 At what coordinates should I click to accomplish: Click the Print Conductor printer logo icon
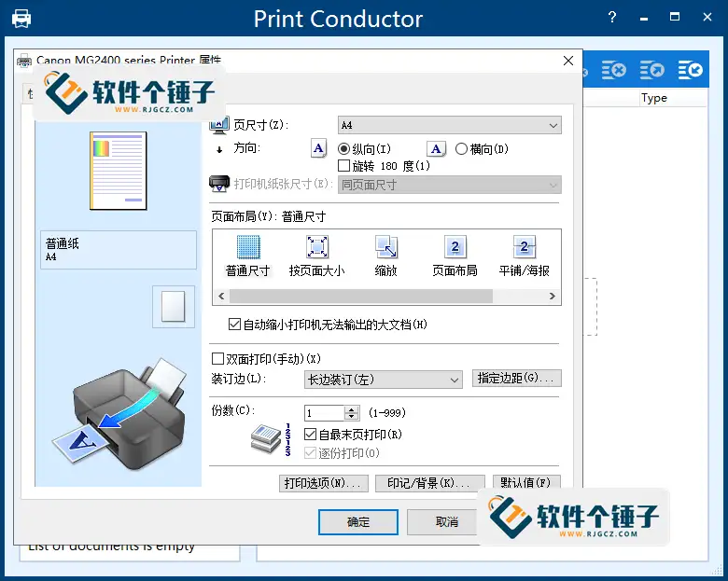(x=21, y=19)
